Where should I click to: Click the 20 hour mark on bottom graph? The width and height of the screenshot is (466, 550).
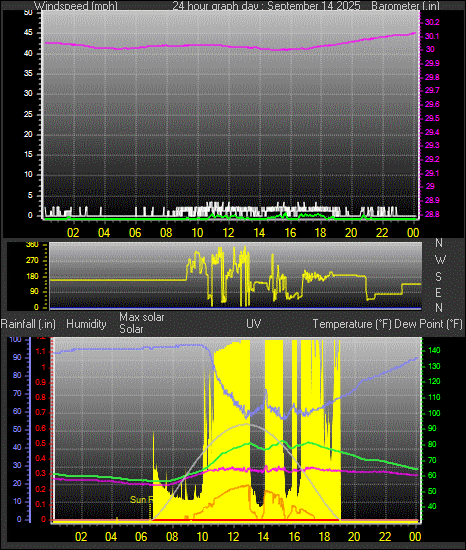click(354, 537)
